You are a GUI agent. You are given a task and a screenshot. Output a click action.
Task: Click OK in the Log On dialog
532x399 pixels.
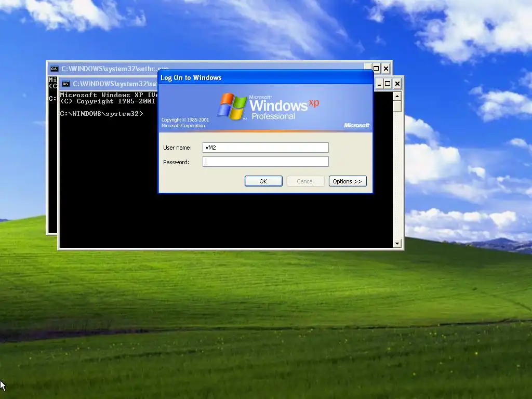point(263,181)
